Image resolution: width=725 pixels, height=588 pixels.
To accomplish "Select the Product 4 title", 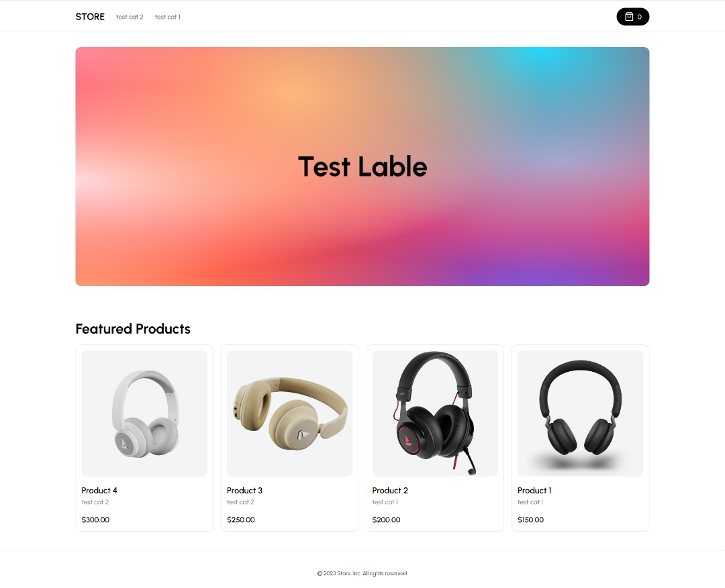I will tap(99, 491).
